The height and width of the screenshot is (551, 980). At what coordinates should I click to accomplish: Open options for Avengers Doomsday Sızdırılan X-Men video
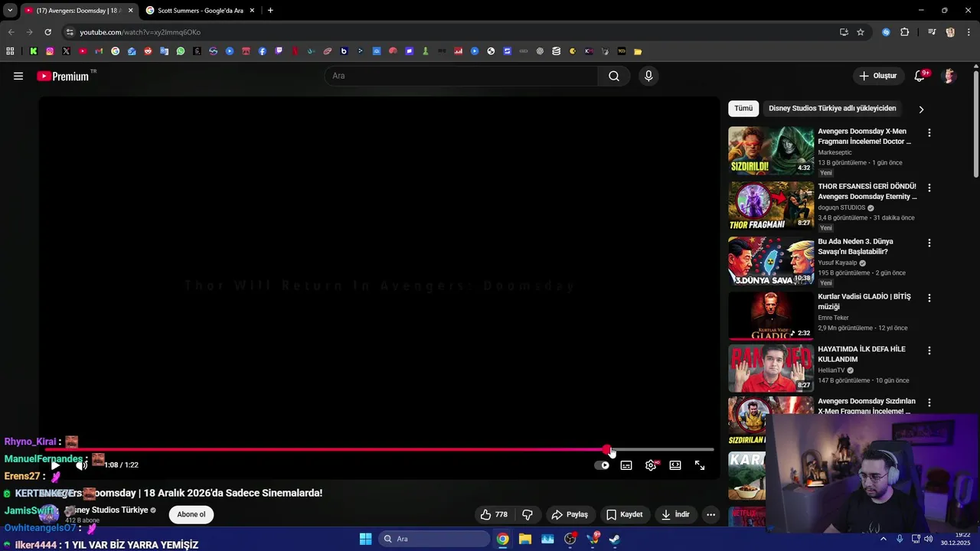coord(929,403)
